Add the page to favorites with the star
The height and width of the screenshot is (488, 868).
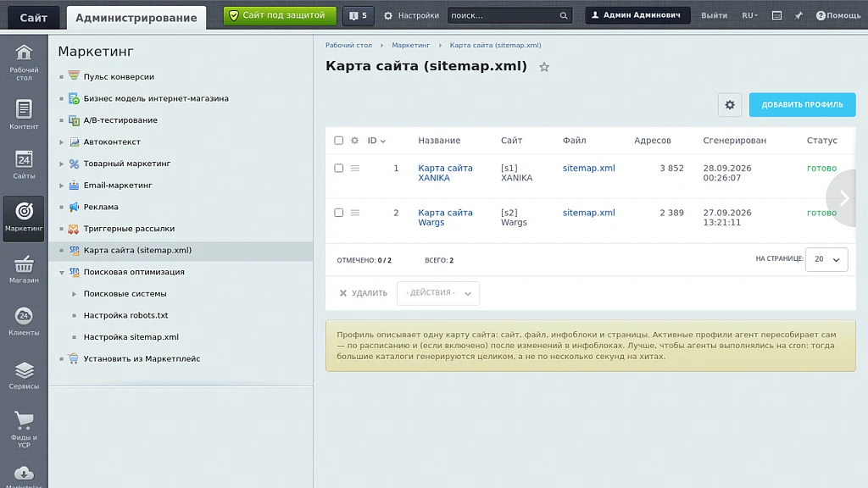pyautogui.click(x=544, y=67)
